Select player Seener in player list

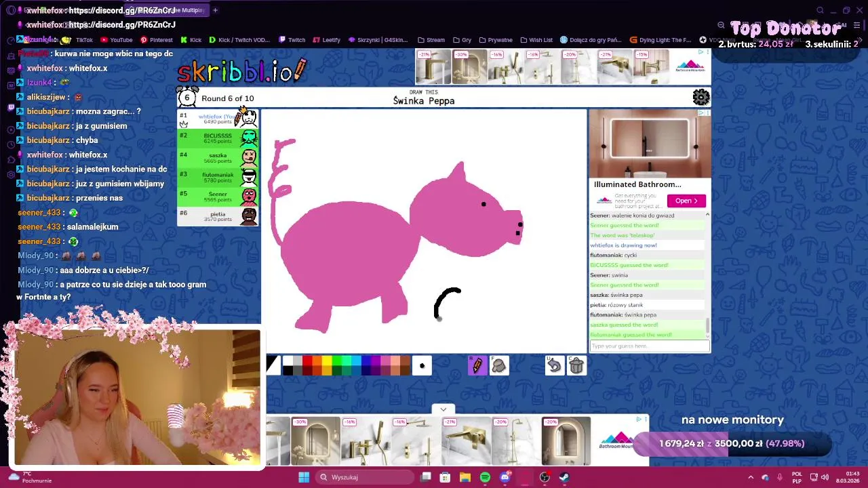click(x=218, y=197)
